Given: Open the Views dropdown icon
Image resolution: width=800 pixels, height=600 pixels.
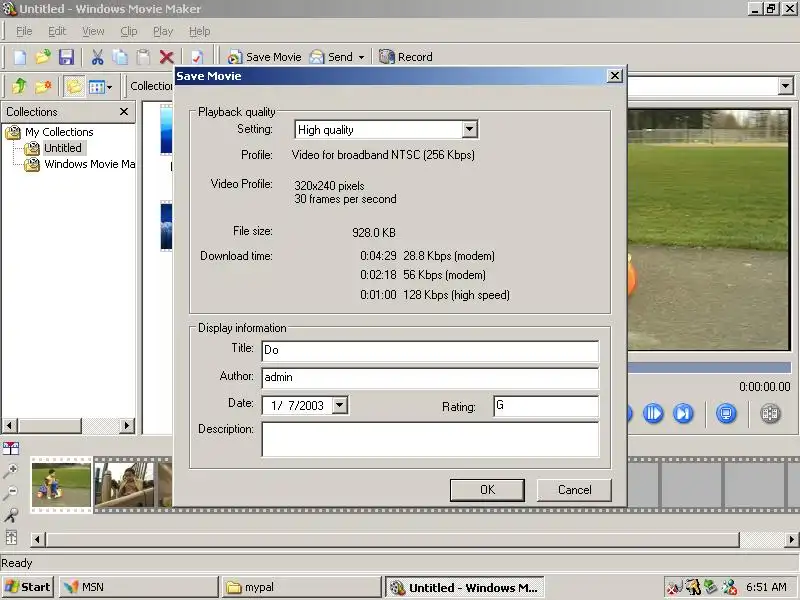Looking at the screenshot, I should [100, 86].
